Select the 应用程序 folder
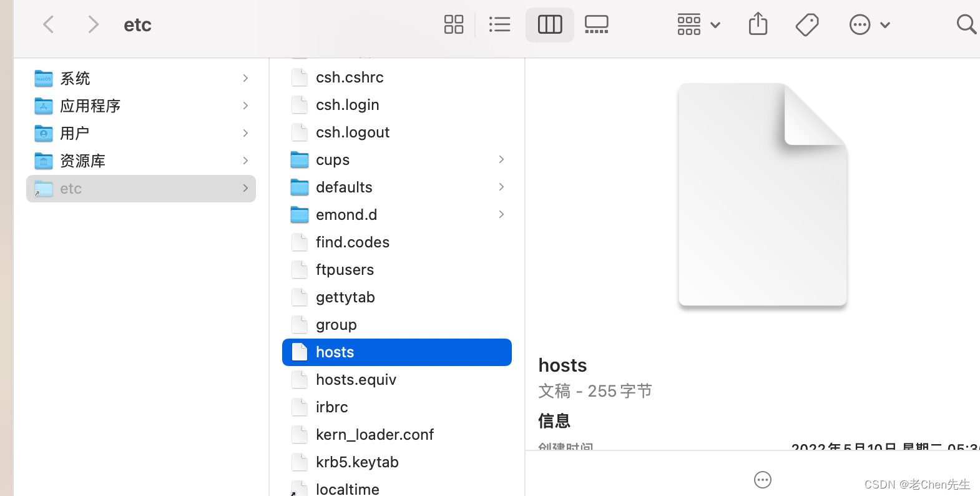980x496 pixels. 141,106
